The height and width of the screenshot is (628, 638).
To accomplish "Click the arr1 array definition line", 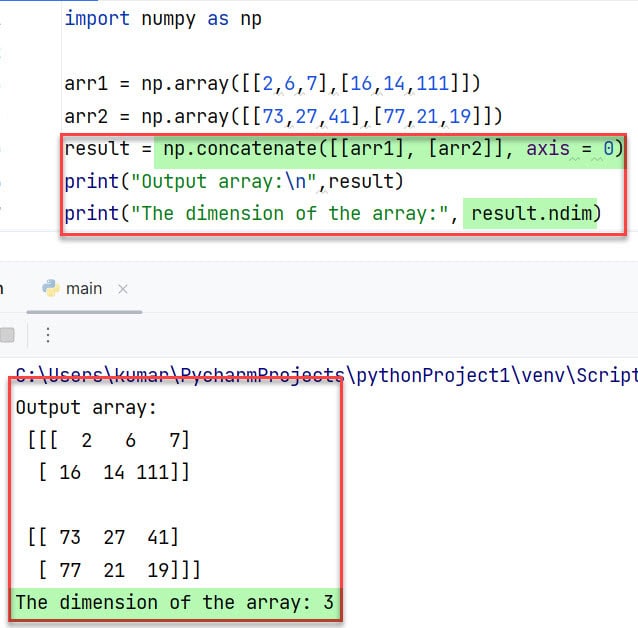I will click(273, 83).
